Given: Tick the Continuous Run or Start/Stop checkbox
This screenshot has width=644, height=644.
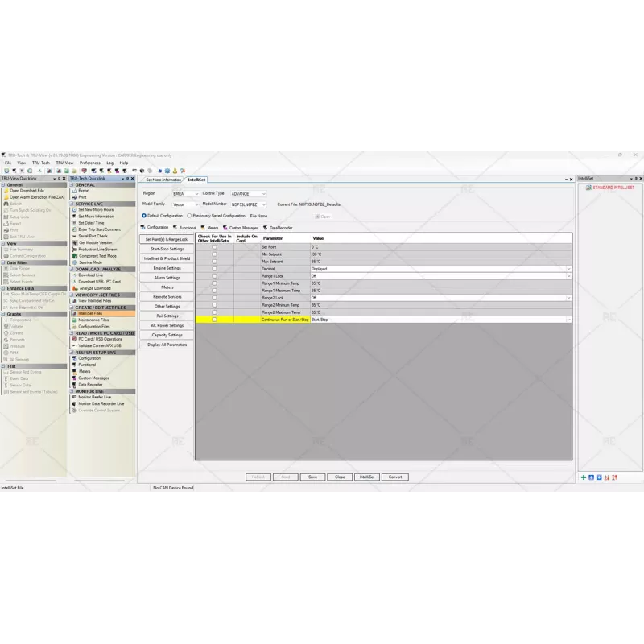Looking at the screenshot, I should point(214,320).
